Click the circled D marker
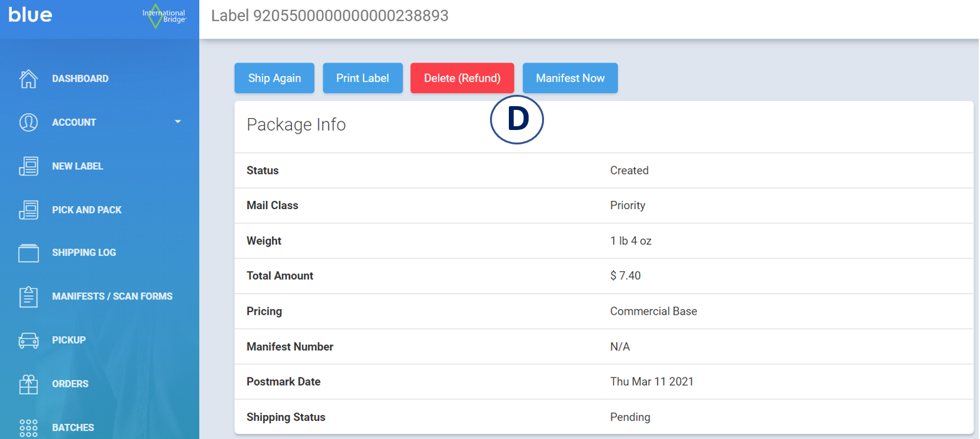The image size is (980, 439). point(516,119)
